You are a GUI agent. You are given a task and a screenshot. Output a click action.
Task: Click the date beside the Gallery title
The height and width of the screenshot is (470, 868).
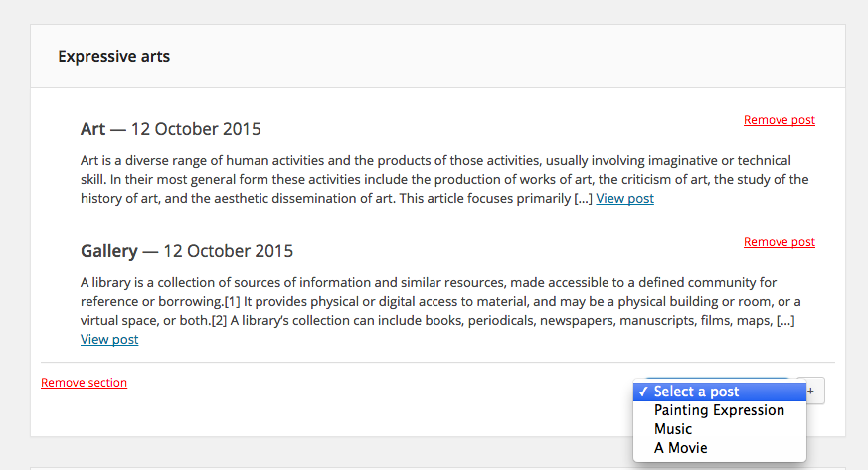228,251
